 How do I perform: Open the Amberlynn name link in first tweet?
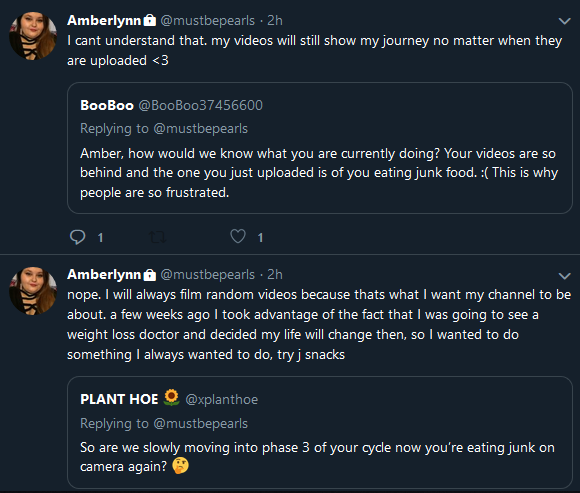pyautogui.click(x=104, y=21)
